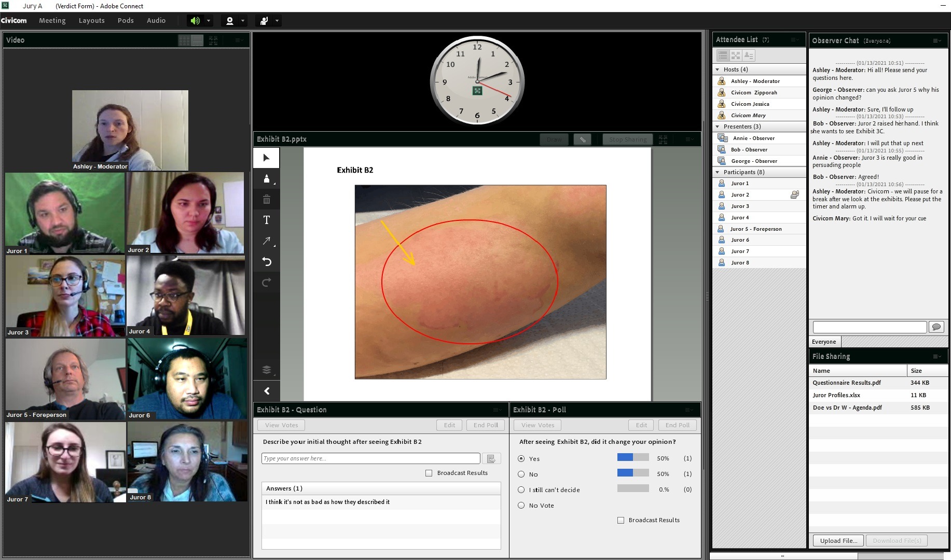Open the Layouts menu

(91, 21)
